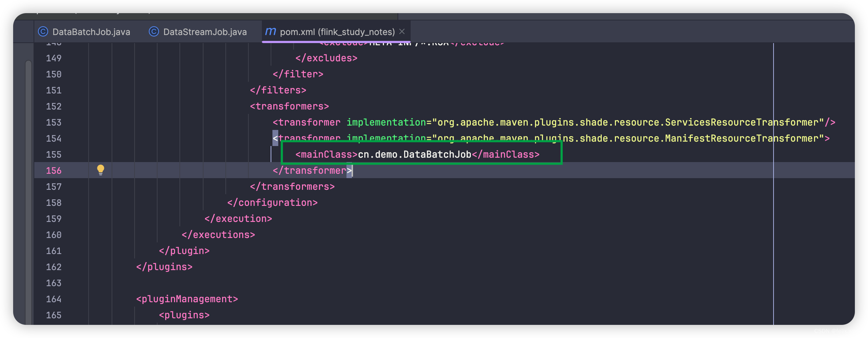
Task: Click the closing </transformer> tag on line 156
Action: [x=312, y=170]
